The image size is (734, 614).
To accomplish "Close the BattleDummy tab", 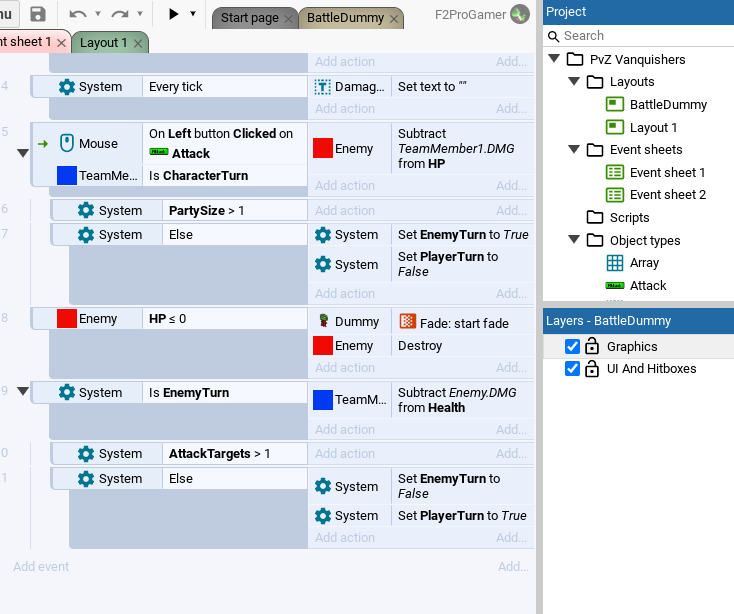I will [394, 19].
